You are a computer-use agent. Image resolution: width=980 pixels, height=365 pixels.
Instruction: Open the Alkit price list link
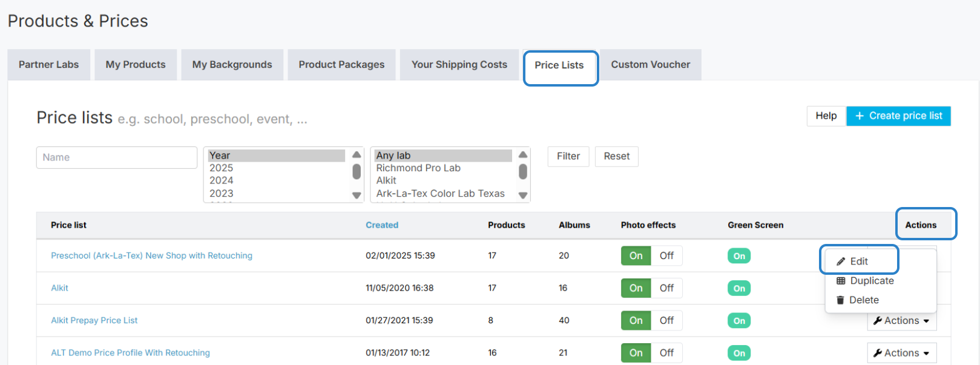59,288
